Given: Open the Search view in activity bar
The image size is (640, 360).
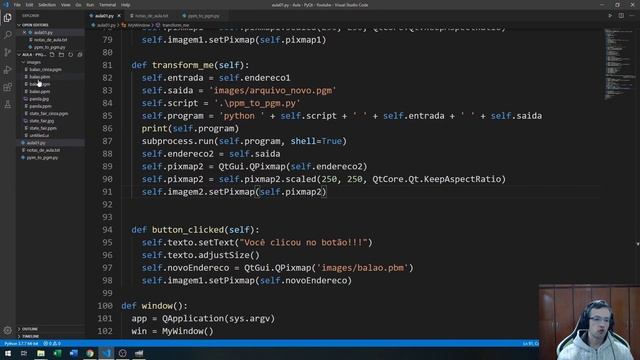Looking at the screenshot, I should tap(7, 35).
